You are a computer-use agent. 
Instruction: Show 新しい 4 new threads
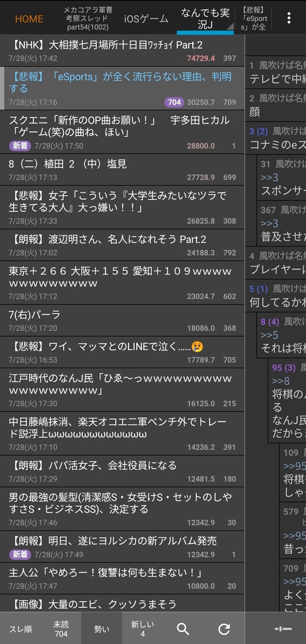[x=142, y=629]
